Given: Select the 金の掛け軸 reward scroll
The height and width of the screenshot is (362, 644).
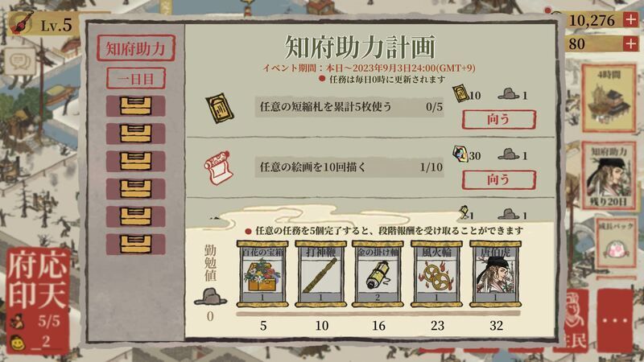Looking at the screenshot, I should [x=378, y=274].
